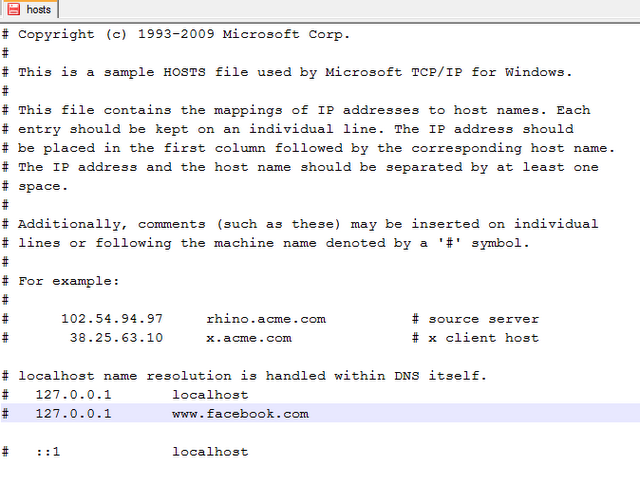Click the 'For example:' comment line
This screenshot has height=503, width=640.
60,281
